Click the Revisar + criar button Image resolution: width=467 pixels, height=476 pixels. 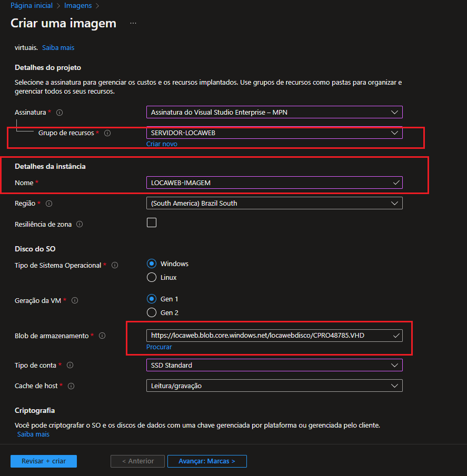pos(44,461)
